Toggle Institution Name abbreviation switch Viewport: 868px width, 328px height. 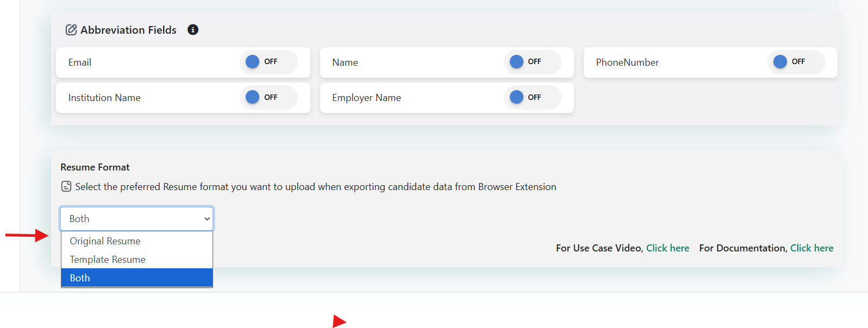coord(268,97)
